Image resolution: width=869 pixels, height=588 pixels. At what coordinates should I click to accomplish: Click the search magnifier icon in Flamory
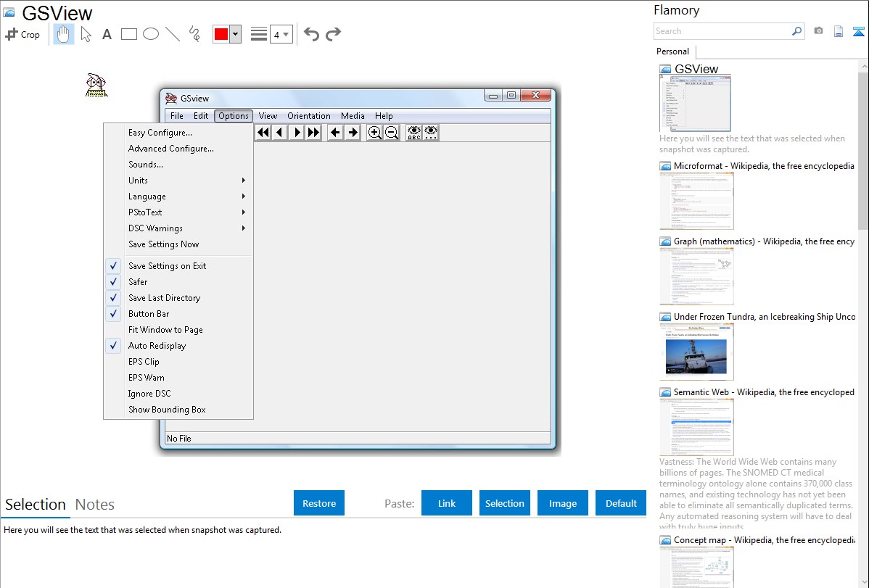796,31
